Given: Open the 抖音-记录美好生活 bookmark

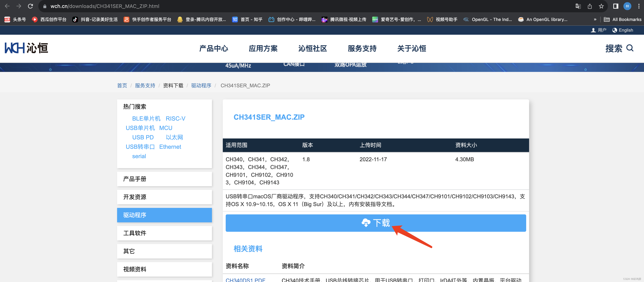Looking at the screenshot, I should (x=95, y=20).
